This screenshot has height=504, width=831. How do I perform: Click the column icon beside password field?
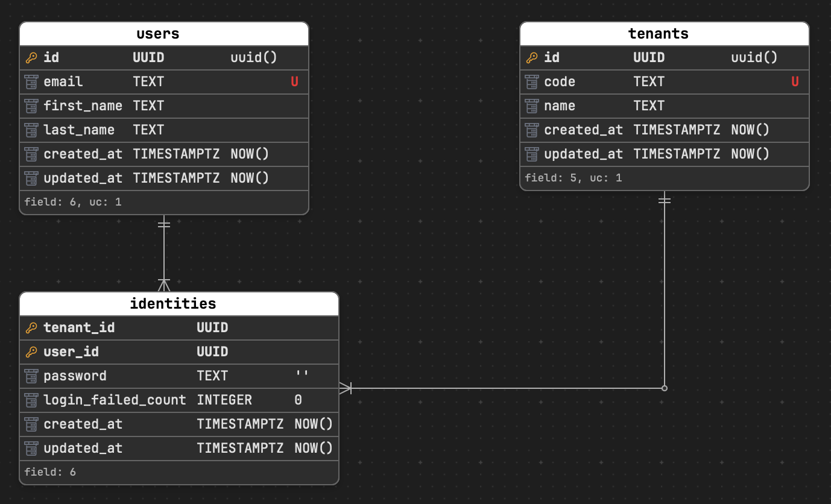tap(31, 376)
